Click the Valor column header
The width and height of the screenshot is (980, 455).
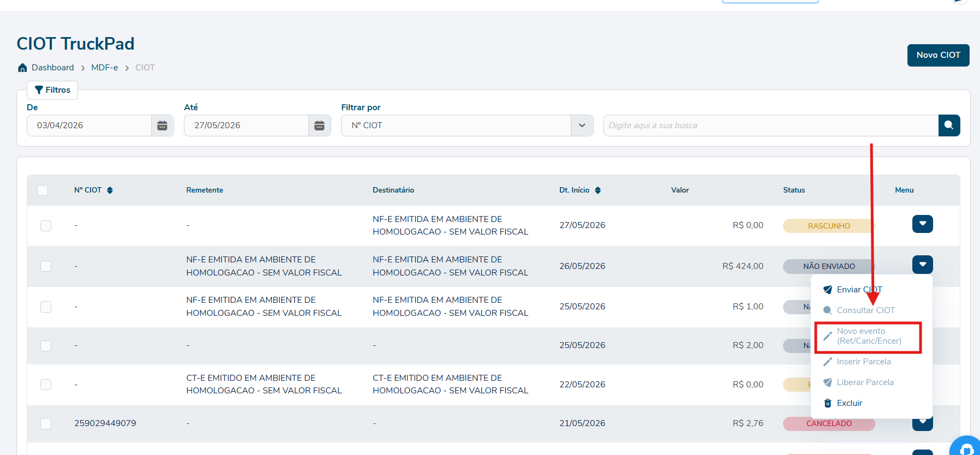coord(680,190)
